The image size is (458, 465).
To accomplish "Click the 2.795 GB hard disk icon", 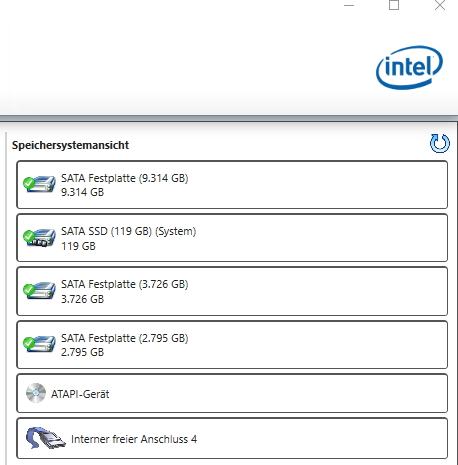I will 39,344.
